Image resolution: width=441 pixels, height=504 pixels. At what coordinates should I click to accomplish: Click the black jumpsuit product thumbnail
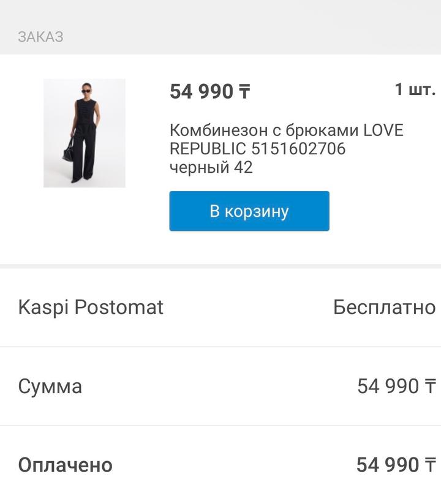tap(85, 133)
